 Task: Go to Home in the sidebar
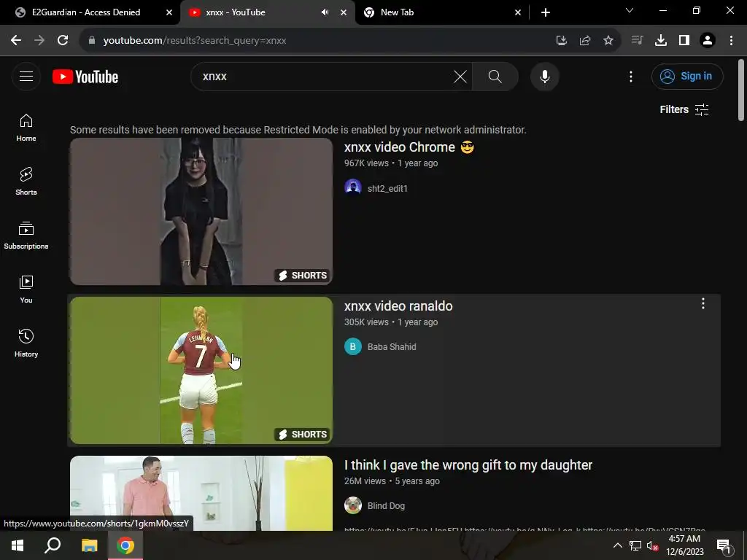point(26,128)
